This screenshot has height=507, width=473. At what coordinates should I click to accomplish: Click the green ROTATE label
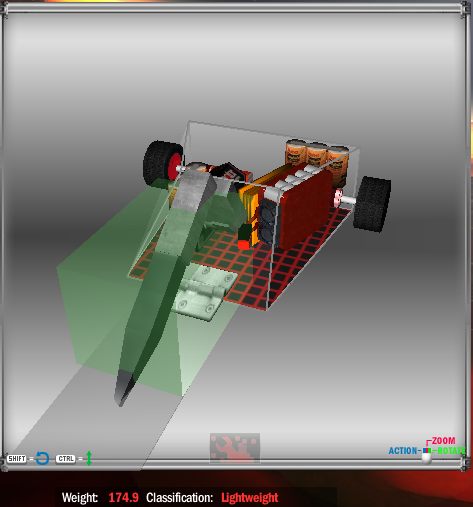[x=452, y=451]
